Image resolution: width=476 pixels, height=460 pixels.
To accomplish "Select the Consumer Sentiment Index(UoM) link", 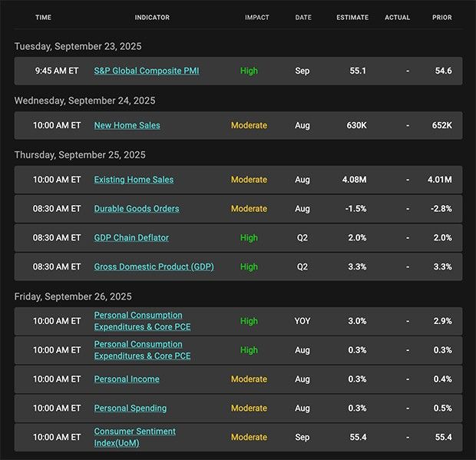I will tap(134, 437).
